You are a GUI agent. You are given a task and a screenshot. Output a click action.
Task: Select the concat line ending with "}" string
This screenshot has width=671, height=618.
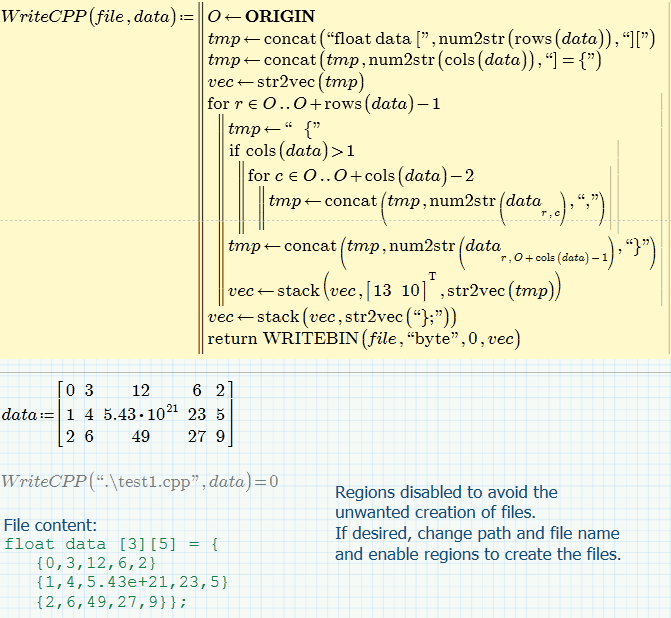pyautogui.click(x=442, y=251)
